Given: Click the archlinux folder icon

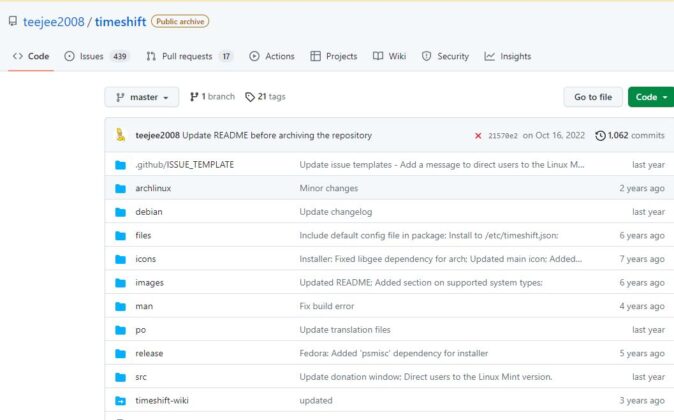Looking at the screenshot, I should [x=121, y=188].
